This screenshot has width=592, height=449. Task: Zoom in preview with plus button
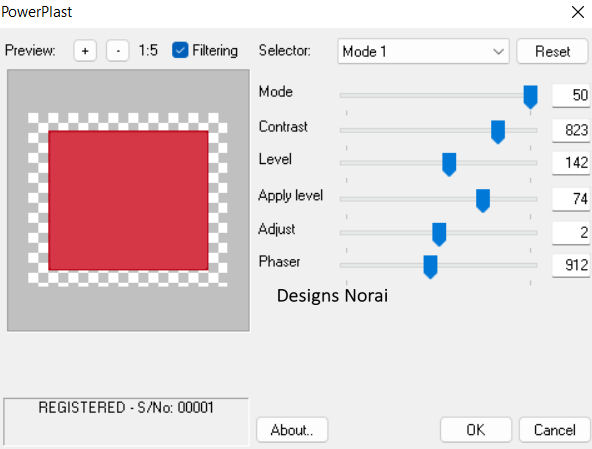85,51
